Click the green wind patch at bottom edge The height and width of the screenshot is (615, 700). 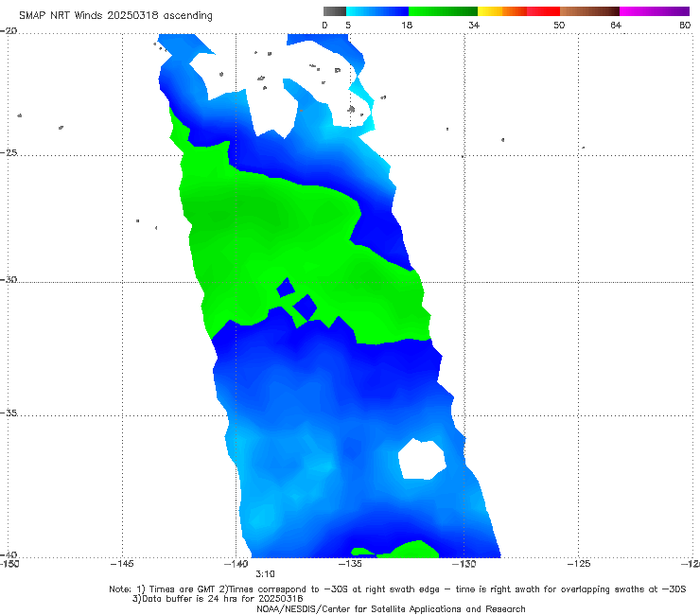[x=415, y=550]
